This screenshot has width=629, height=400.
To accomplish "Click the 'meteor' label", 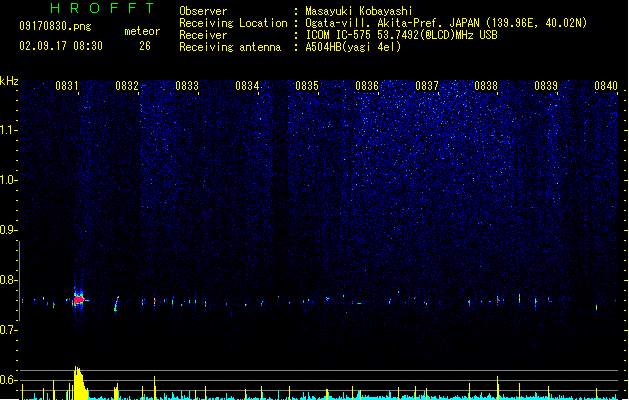I will 142,31.
